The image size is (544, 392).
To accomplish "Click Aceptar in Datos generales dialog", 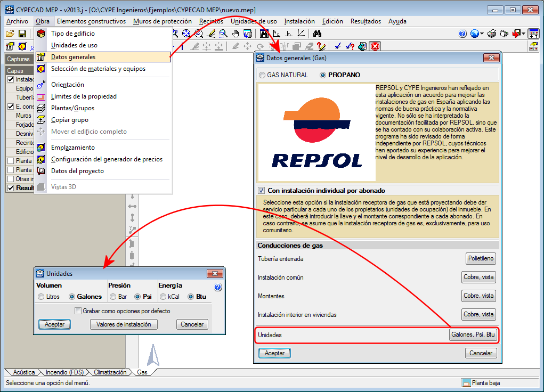I will point(274,353).
